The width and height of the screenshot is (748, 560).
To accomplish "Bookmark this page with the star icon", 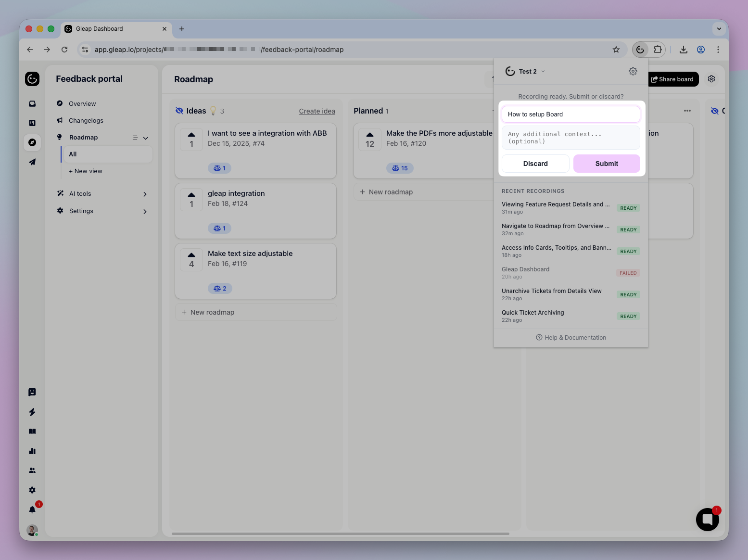I will click(616, 50).
